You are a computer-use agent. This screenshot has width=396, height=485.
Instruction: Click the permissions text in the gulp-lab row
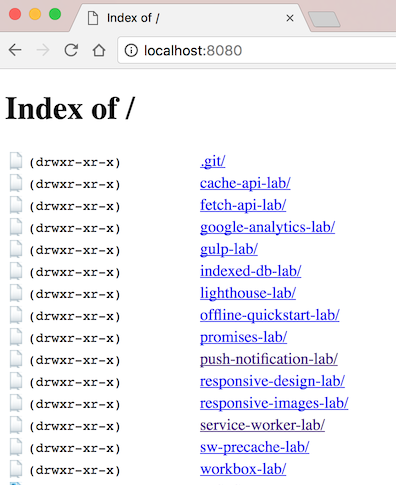[x=75, y=251]
